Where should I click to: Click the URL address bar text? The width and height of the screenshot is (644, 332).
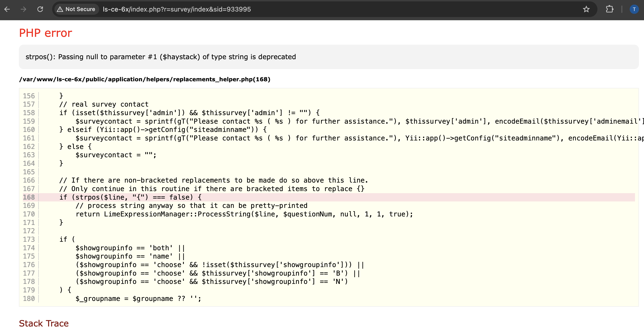coord(176,9)
